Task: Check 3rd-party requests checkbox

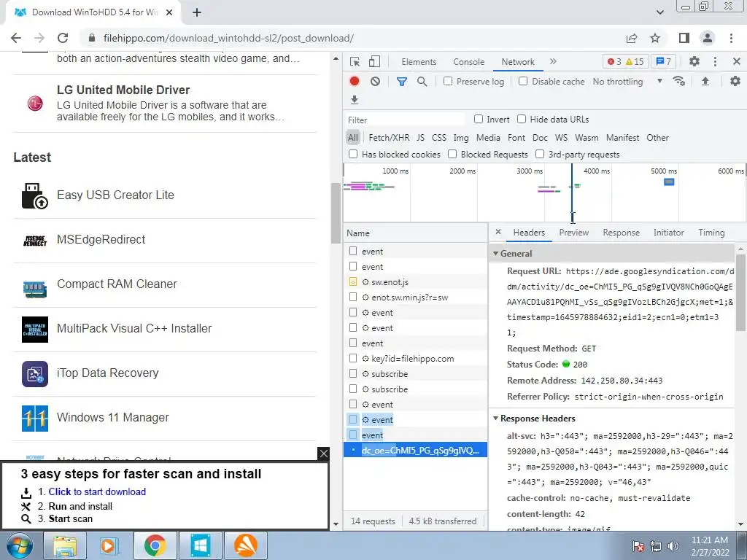Action: tap(540, 154)
